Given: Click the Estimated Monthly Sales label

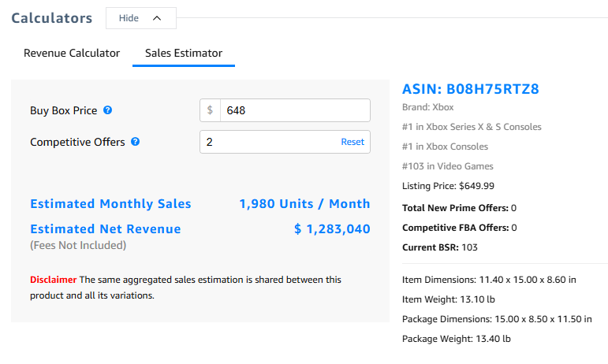Looking at the screenshot, I should pyautogui.click(x=111, y=204).
